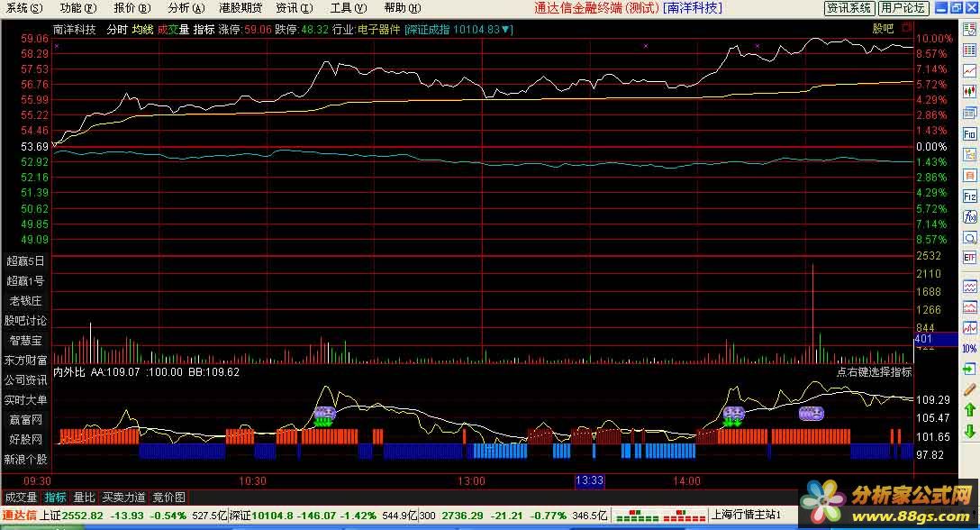980x530 pixels.
Task: Click 点右键选择指标 indicator hint
Action: point(874,371)
